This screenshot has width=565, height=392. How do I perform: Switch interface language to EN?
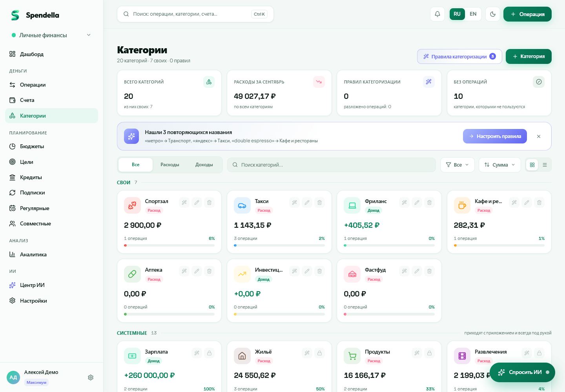click(x=473, y=14)
